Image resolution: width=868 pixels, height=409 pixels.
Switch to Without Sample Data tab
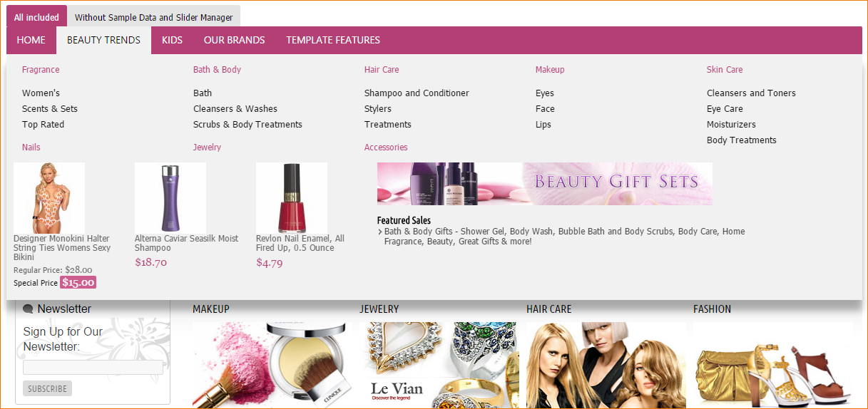153,17
